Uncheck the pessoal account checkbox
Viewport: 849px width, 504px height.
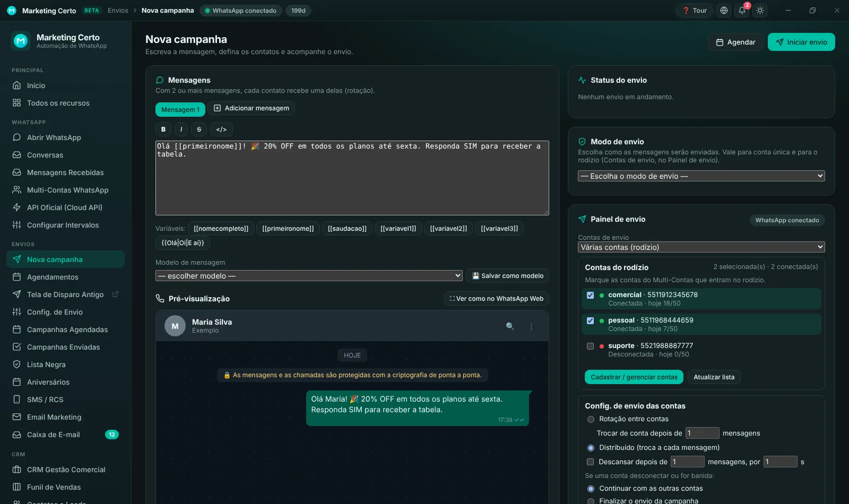(590, 320)
